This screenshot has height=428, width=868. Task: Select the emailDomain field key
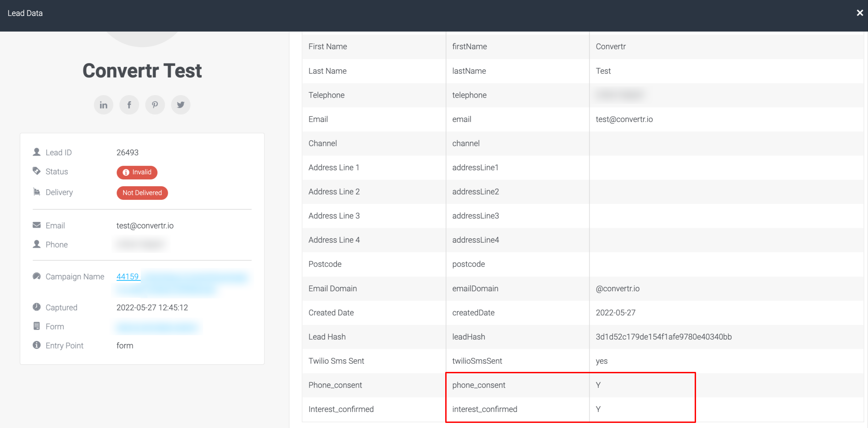coord(475,289)
